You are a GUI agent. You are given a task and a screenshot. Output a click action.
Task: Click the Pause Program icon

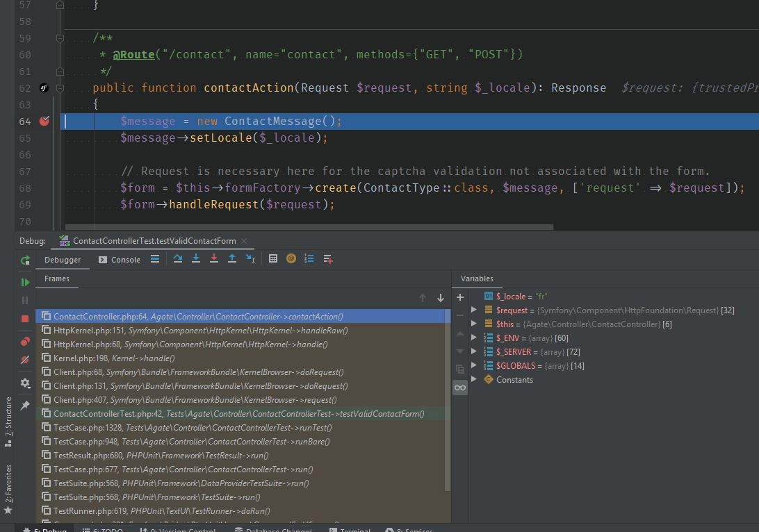pyautogui.click(x=25, y=300)
